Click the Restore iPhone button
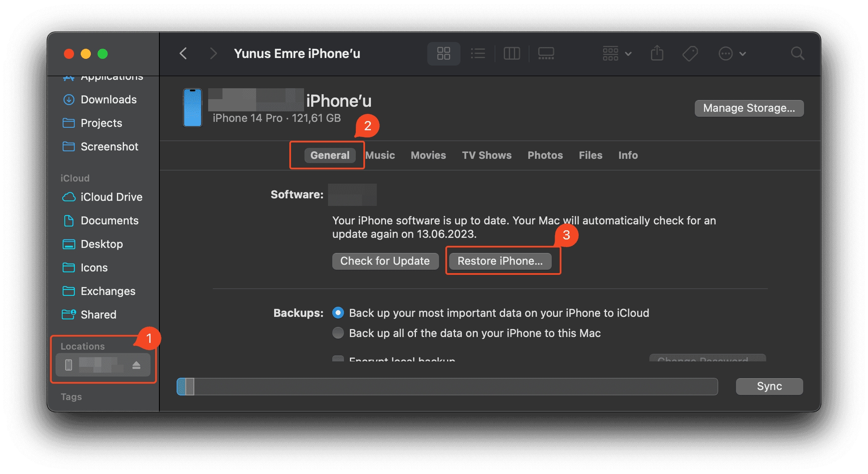The height and width of the screenshot is (474, 868). pos(500,261)
